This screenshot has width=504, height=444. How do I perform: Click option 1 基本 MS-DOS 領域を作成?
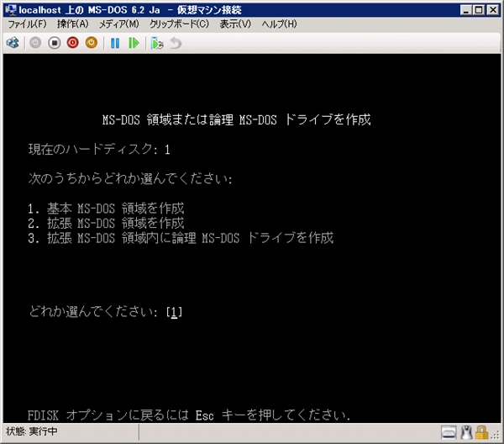[x=106, y=209]
